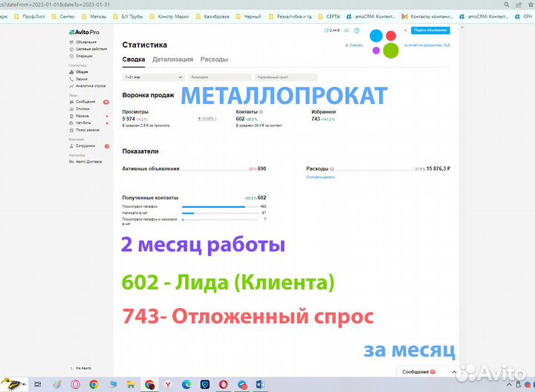
Task: Expand the account dropdown arrow near Подать объявление
Action: 406,30
